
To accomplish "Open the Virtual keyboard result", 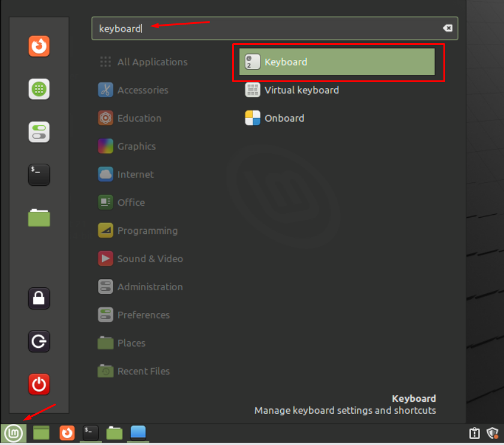I will tap(337, 90).
